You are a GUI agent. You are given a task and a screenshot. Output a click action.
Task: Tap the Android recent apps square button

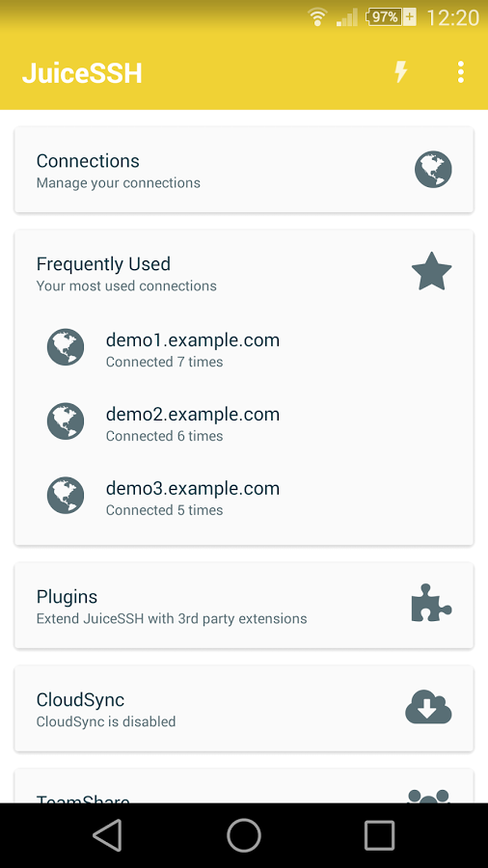click(x=380, y=835)
